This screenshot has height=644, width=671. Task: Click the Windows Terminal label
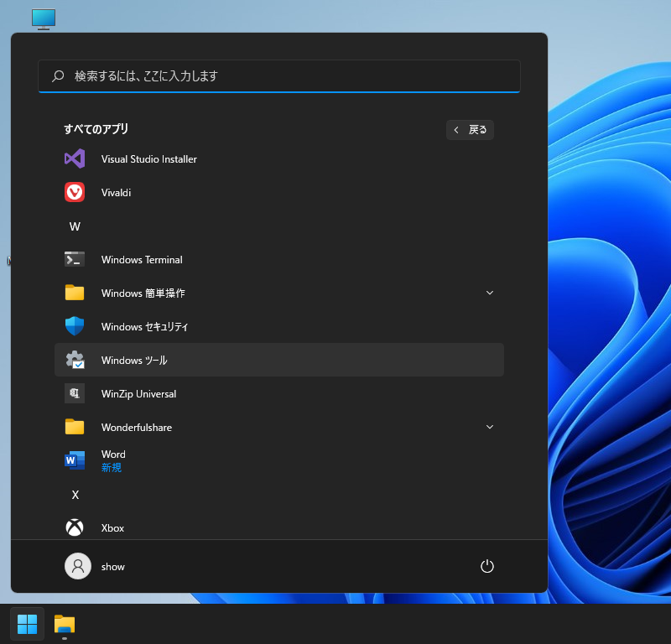(x=142, y=260)
